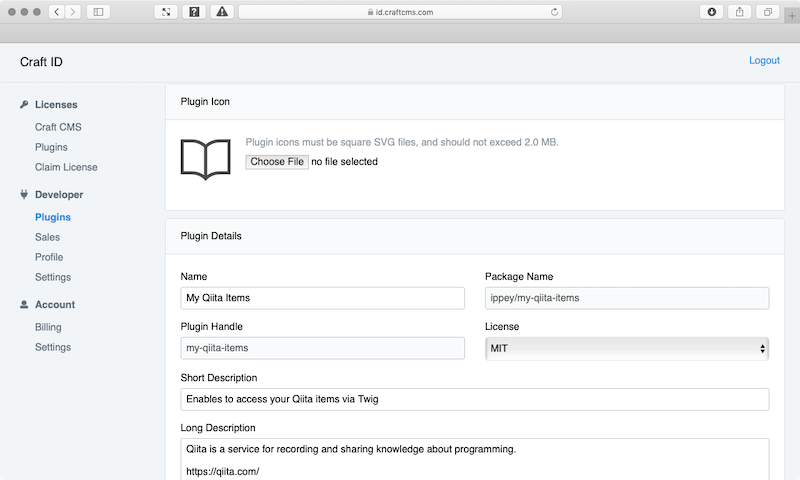Open Claim License in sidebar
The width and height of the screenshot is (800, 480).
[66, 167]
